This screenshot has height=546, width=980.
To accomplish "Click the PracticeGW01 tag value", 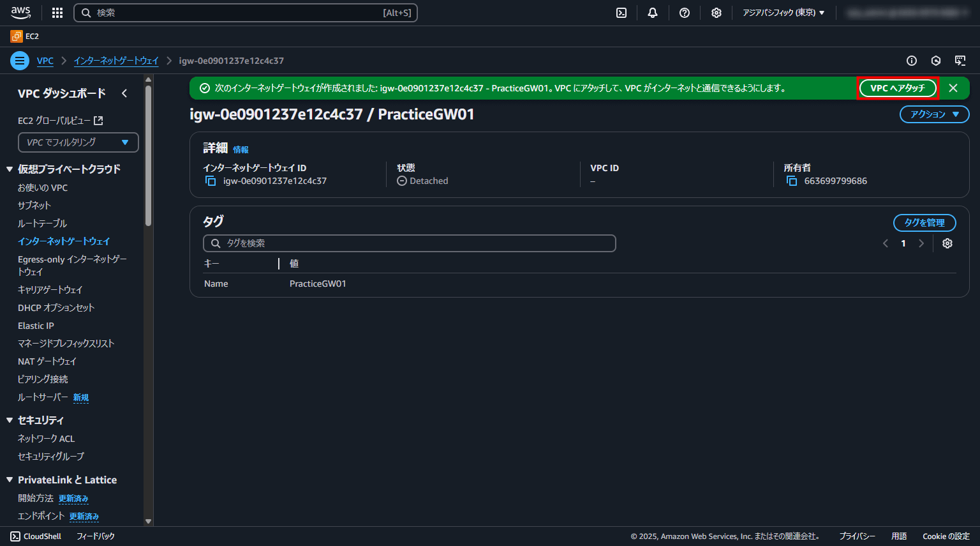I will pyautogui.click(x=318, y=284).
